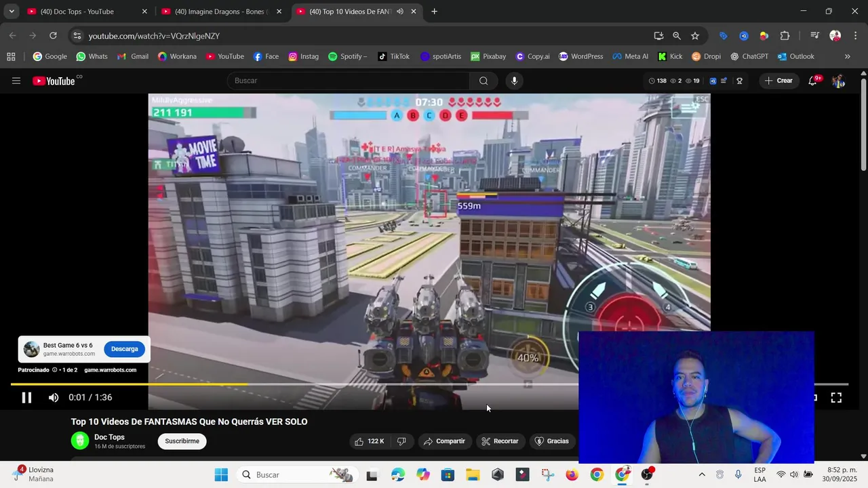Dislike the video
The height and width of the screenshot is (488, 868).
401,441
